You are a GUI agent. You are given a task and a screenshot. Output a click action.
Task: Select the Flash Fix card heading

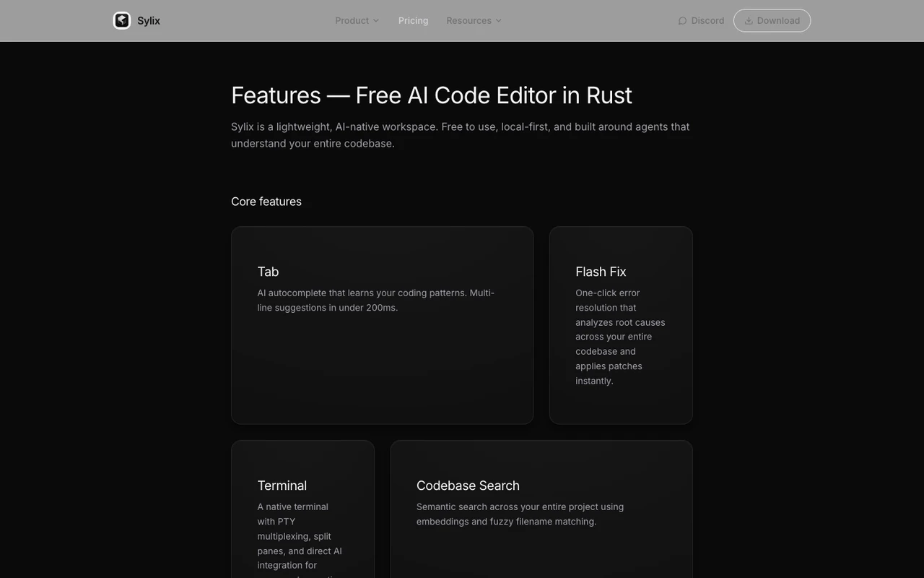pyautogui.click(x=601, y=272)
